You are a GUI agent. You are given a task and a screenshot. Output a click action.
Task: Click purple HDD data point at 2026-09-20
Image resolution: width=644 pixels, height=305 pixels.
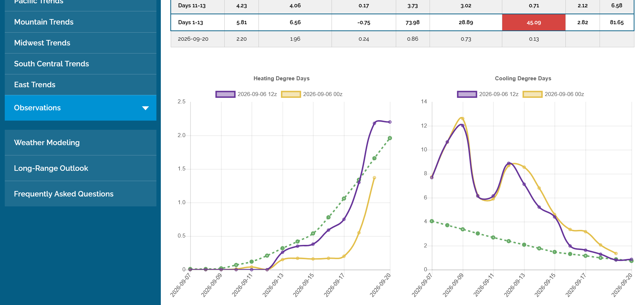pyautogui.click(x=390, y=122)
